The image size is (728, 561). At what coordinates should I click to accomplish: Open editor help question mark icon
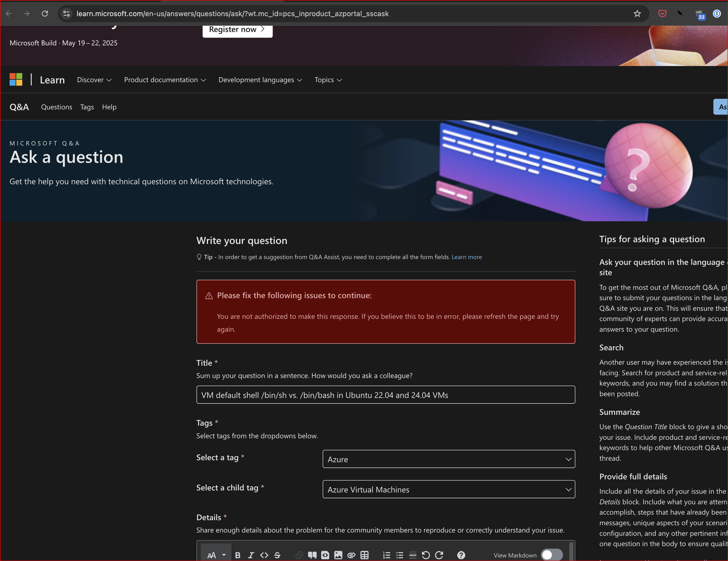[461, 555]
